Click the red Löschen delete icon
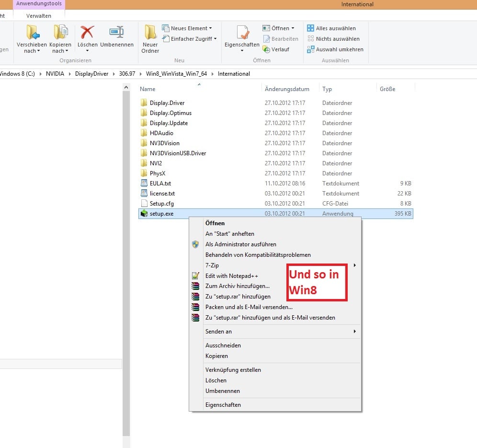This screenshot has width=477, height=448. point(87,32)
